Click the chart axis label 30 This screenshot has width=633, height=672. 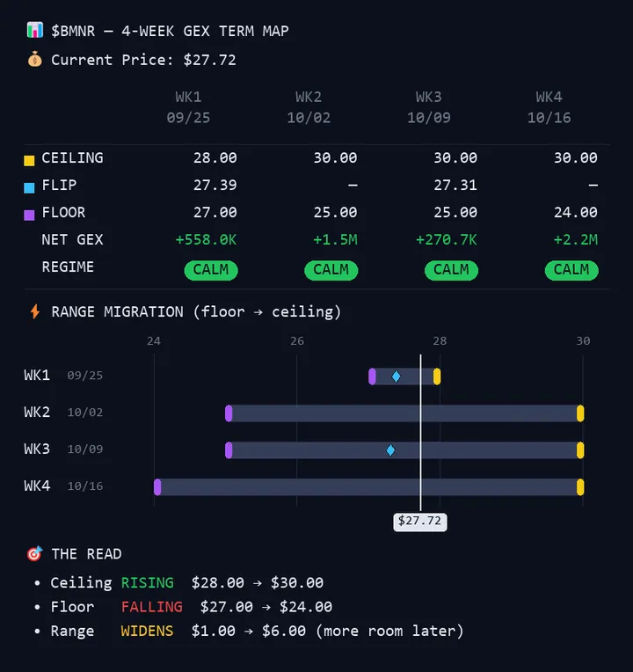(x=583, y=340)
